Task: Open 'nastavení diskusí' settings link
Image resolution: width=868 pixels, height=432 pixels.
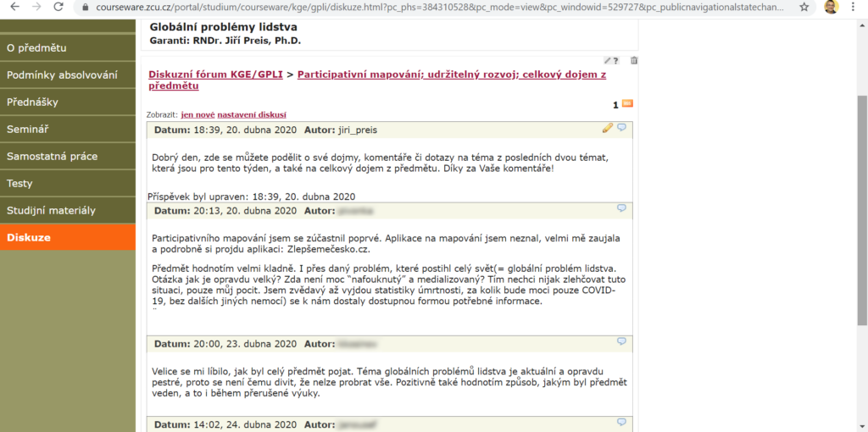Action: pyautogui.click(x=252, y=115)
